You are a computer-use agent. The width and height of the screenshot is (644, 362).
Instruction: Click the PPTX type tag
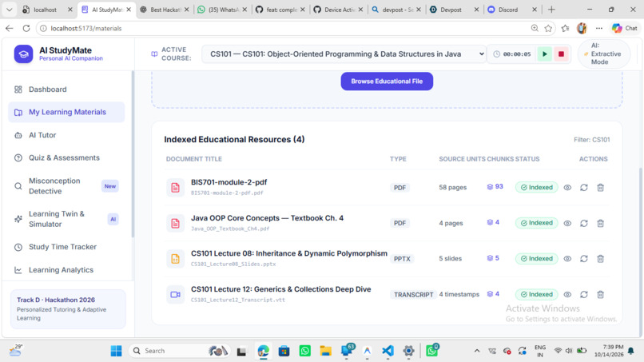pyautogui.click(x=402, y=259)
